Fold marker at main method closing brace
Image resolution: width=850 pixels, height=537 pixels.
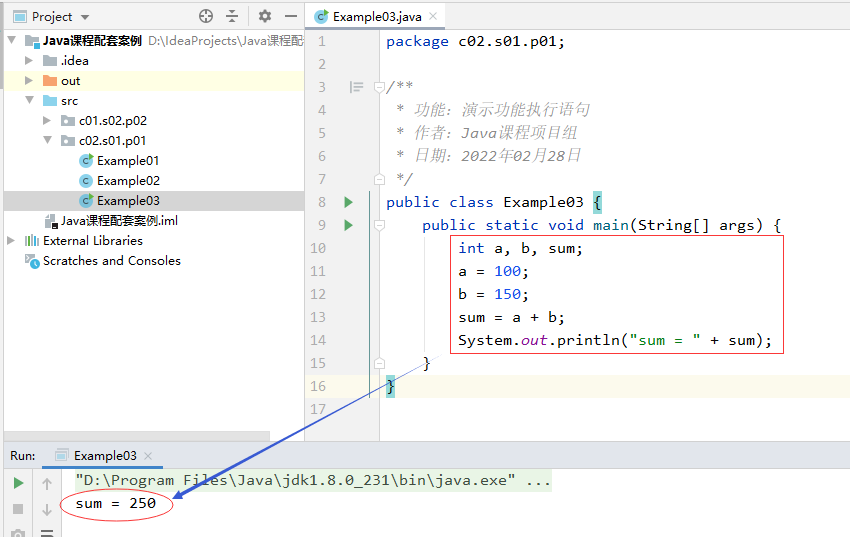point(379,363)
